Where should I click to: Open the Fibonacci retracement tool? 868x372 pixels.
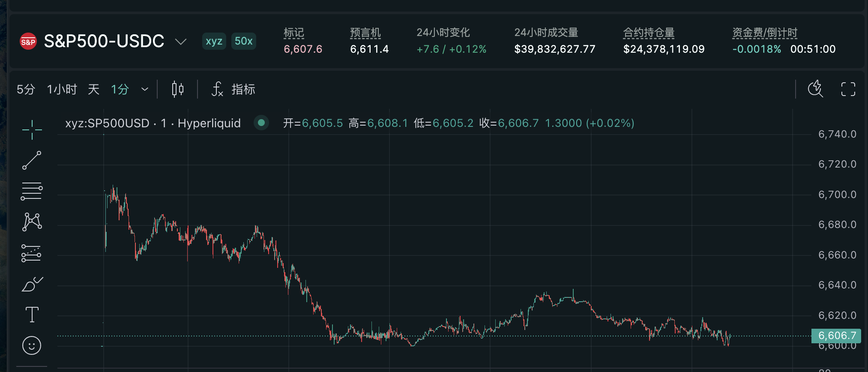pyautogui.click(x=32, y=191)
